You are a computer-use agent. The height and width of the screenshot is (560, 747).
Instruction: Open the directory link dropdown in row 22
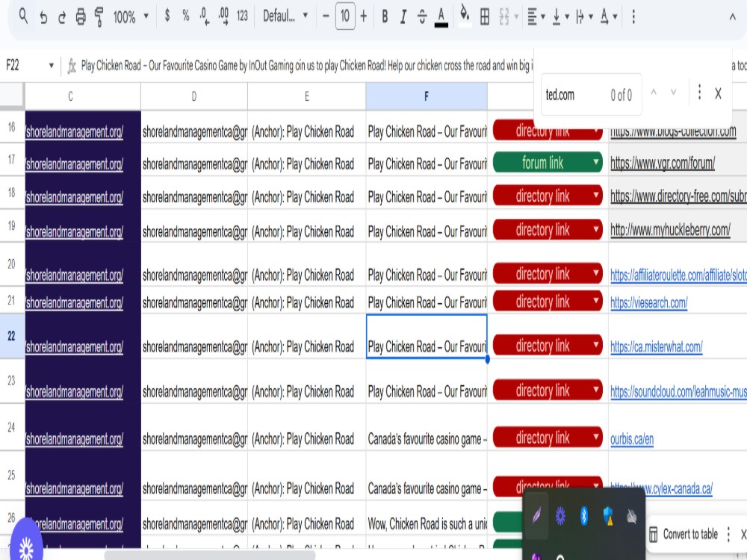click(x=595, y=344)
